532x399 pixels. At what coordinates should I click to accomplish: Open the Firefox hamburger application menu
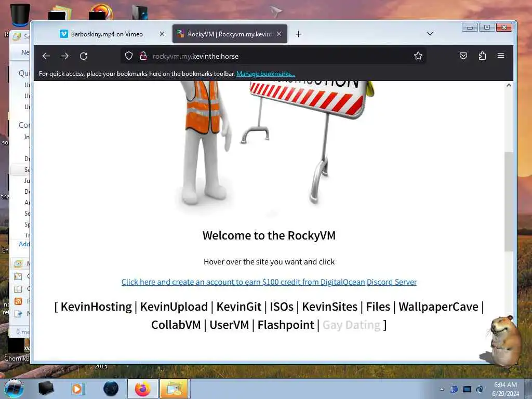pos(501,56)
